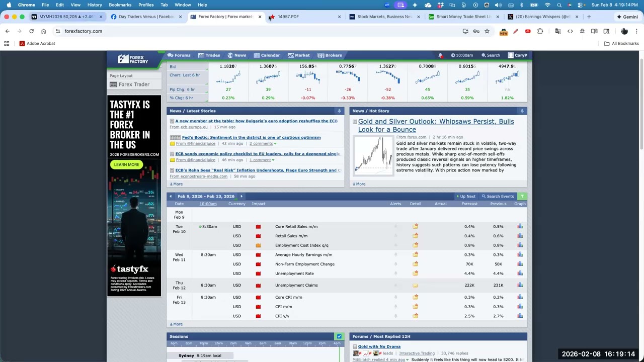This screenshot has width=644, height=362.
Task: Click the Forex Factory logo
Action: coord(133,59)
